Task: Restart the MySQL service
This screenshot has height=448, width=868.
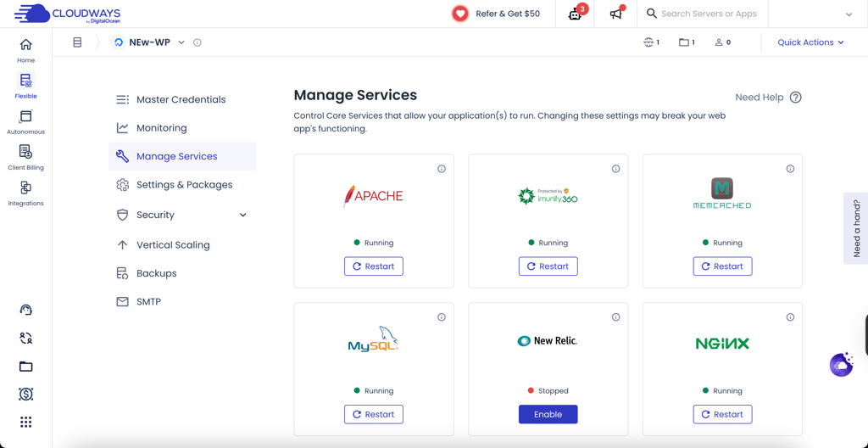Action: click(x=374, y=414)
